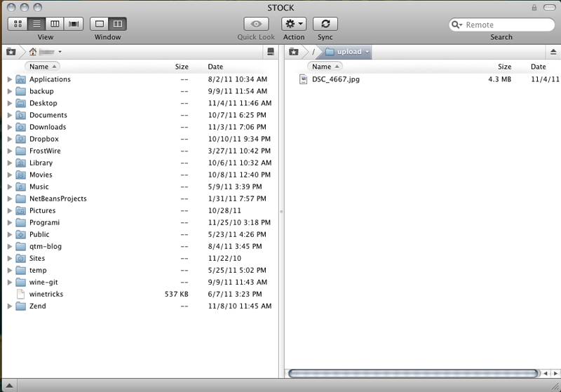Viewport: 561px width, 392px height.
Task: Select cover flow view mode
Action: [73, 24]
